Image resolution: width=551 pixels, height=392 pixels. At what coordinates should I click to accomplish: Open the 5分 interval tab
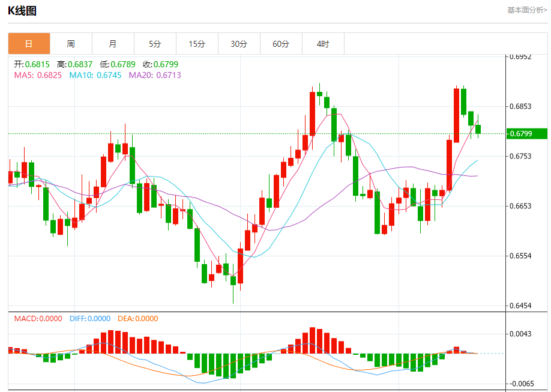pos(155,44)
